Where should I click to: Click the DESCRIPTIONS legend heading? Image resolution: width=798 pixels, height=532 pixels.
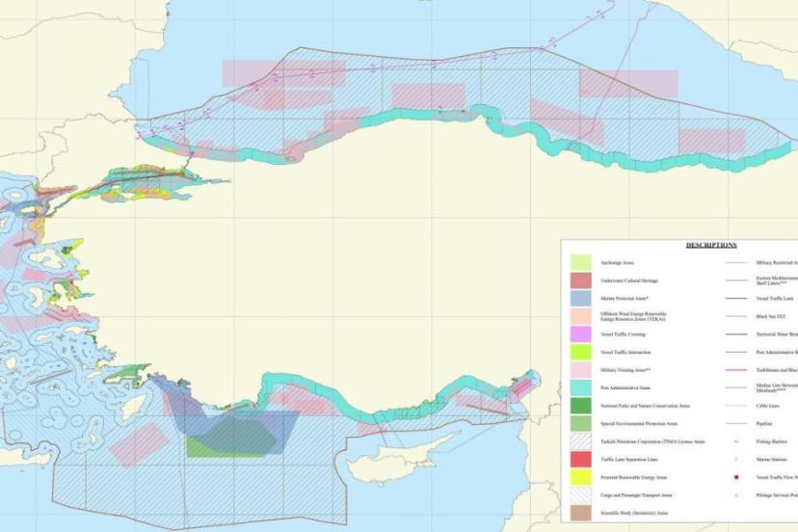pyautogui.click(x=711, y=245)
